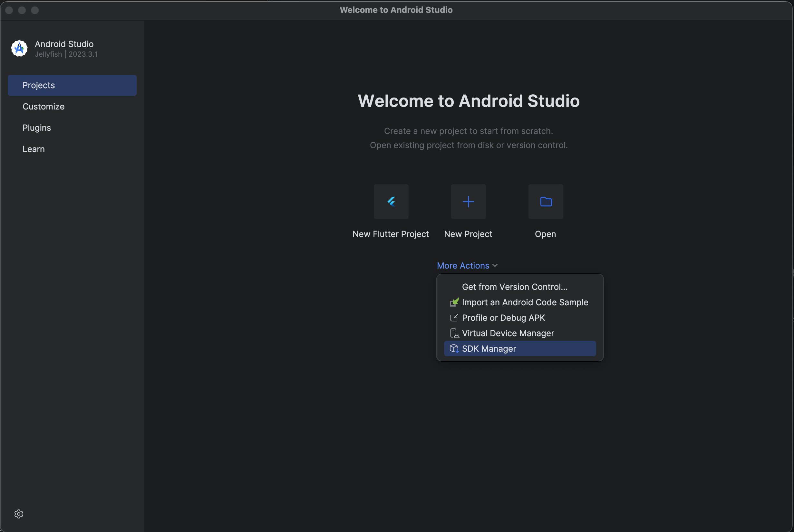Click the SDK Manager box icon
The height and width of the screenshot is (532, 794).
point(454,349)
